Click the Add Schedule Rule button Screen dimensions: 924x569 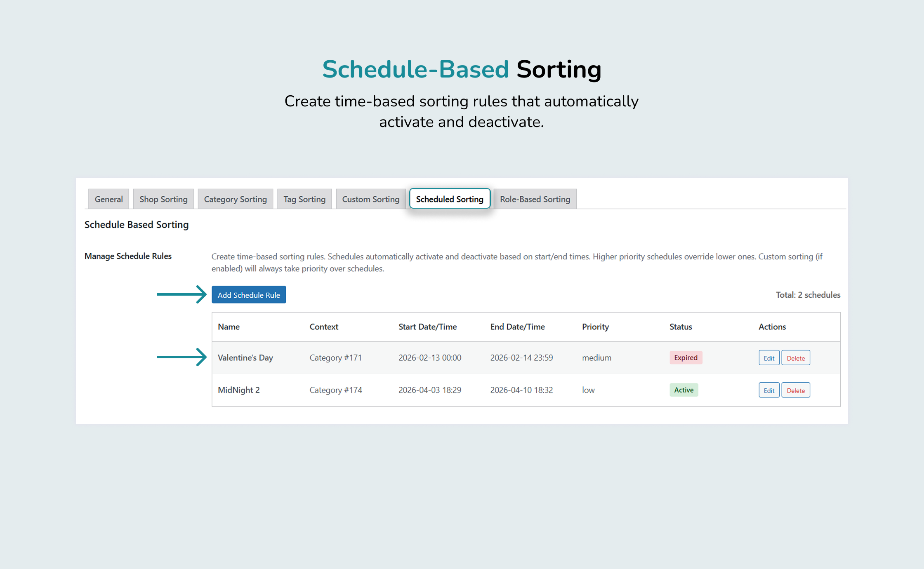[x=249, y=295]
